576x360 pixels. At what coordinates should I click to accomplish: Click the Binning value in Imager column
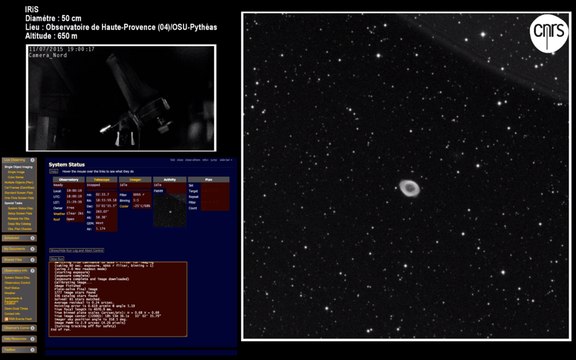click(x=136, y=200)
